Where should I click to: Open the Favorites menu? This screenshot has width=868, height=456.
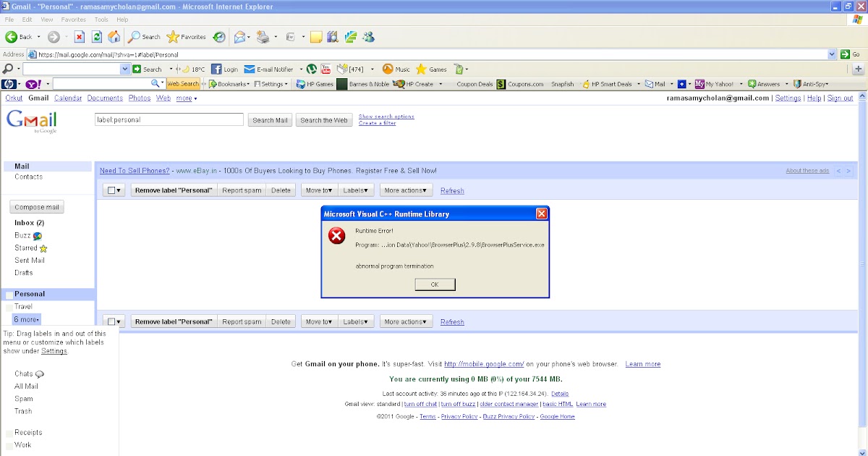point(74,20)
